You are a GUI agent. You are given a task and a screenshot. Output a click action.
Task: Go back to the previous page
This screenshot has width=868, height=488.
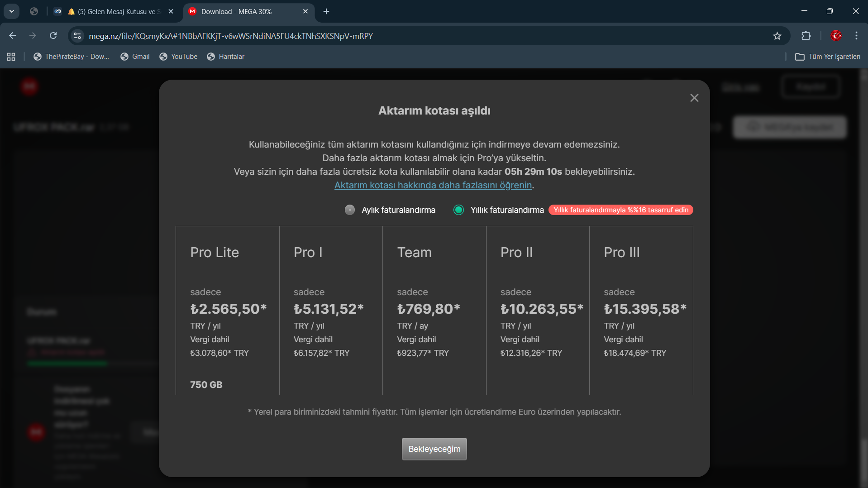tap(12, 36)
